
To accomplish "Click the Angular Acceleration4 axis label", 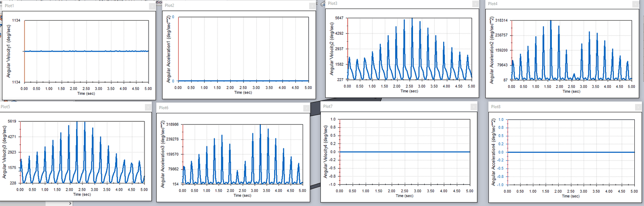I will (x=493, y=152).
